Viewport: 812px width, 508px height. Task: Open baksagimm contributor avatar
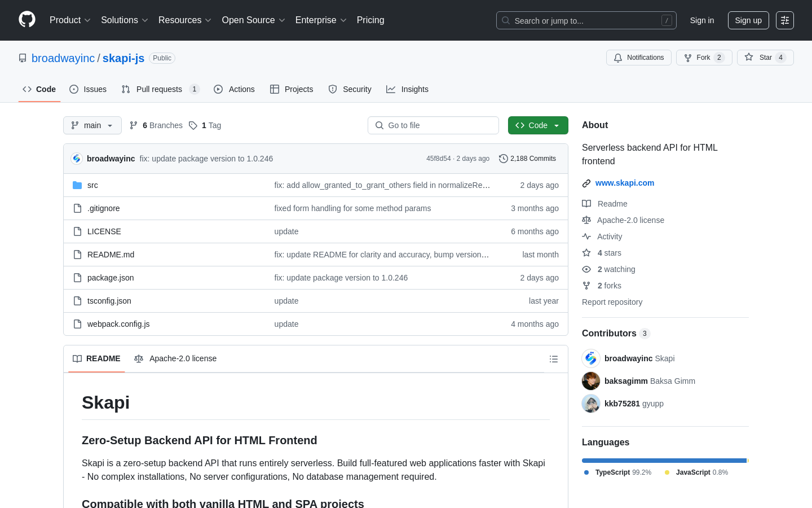[x=591, y=381]
